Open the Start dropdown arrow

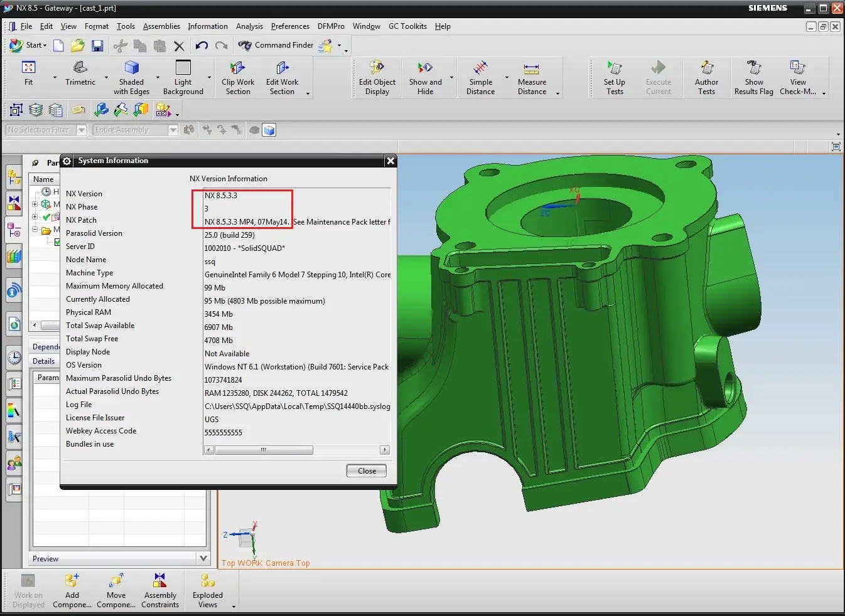pos(45,46)
